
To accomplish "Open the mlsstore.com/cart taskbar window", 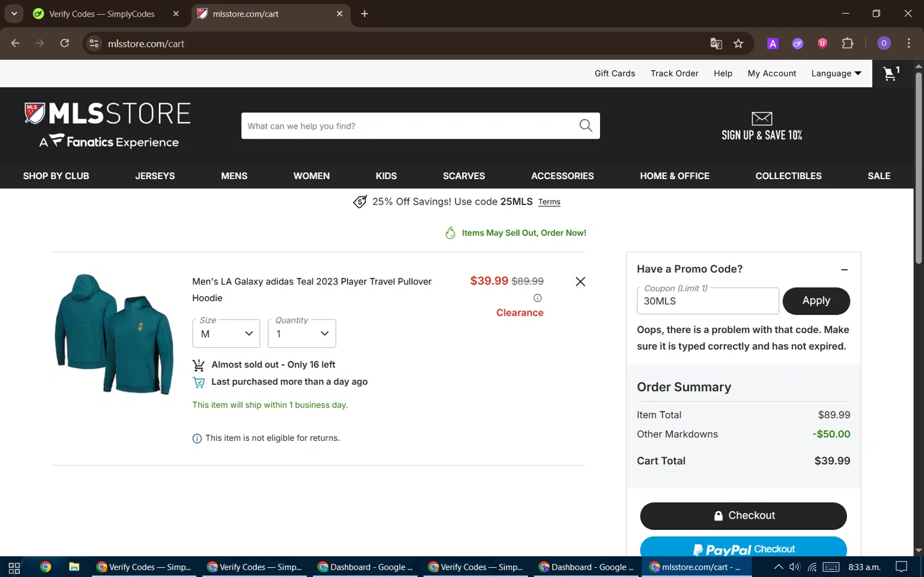I will (x=697, y=567).
